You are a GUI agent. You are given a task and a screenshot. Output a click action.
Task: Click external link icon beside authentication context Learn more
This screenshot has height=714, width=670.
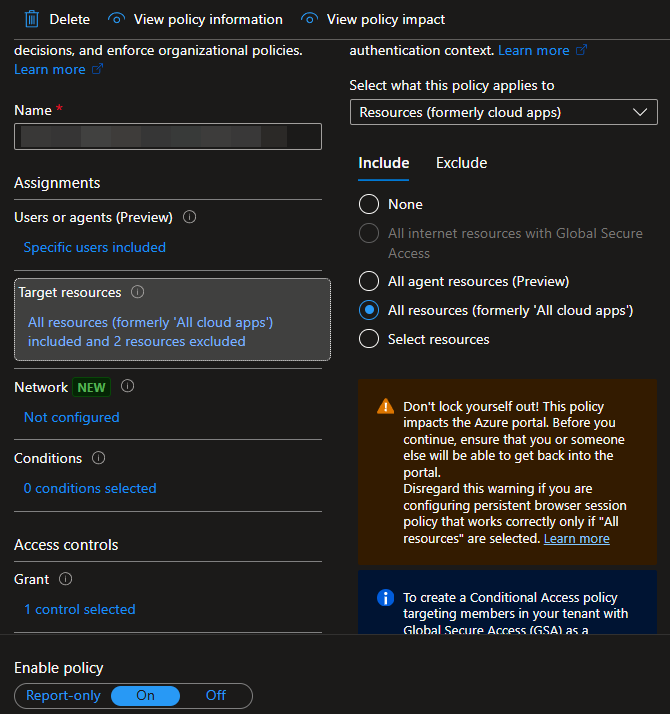pos(581,50)
